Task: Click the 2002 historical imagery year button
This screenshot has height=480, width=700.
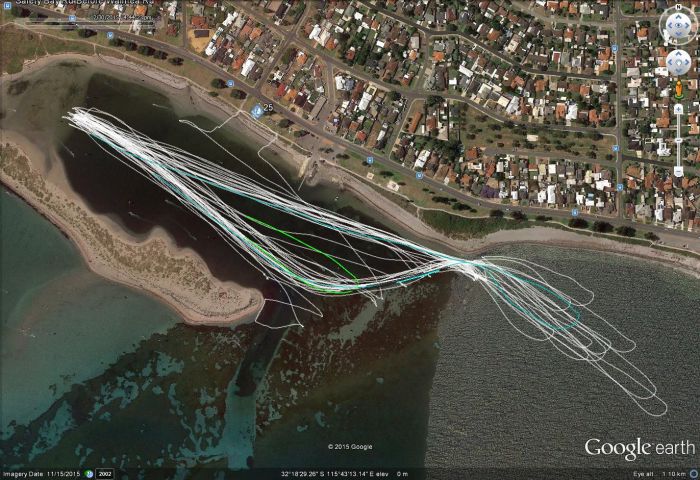Action: pyautogui.click(x=104, y=474)
